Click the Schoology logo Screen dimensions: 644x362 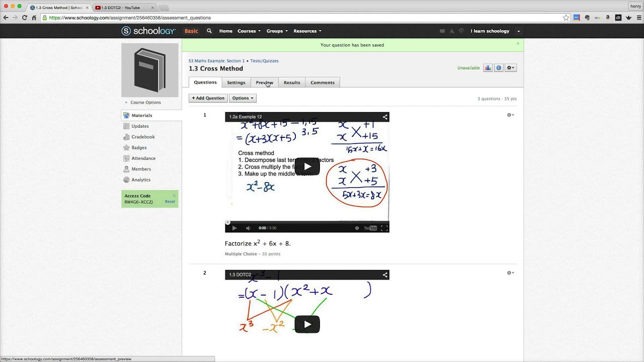click(148, 31)
